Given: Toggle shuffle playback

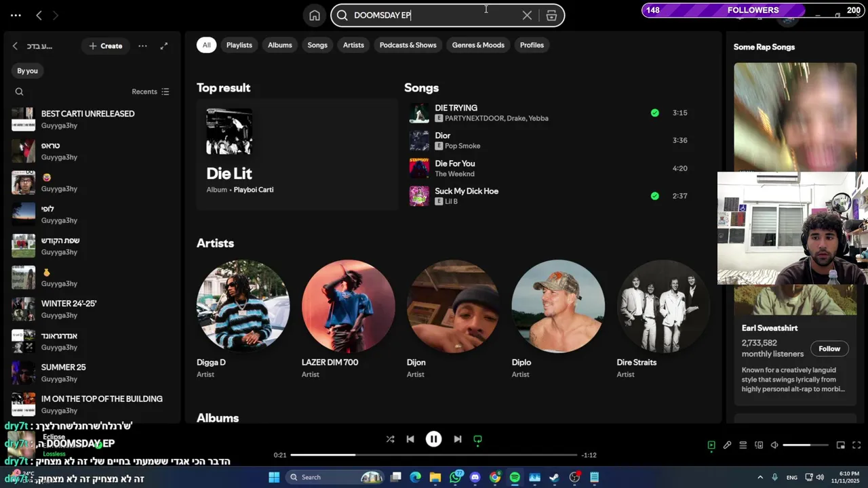Looking at the screenshot, I should pos(390,439).
